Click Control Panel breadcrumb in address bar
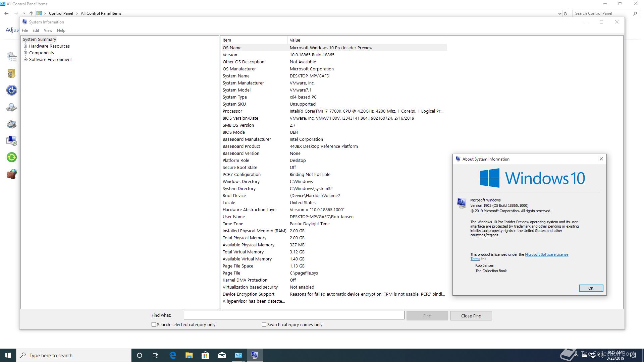The image size is (644, 362). pyautogui.click(x=61, y=13)
